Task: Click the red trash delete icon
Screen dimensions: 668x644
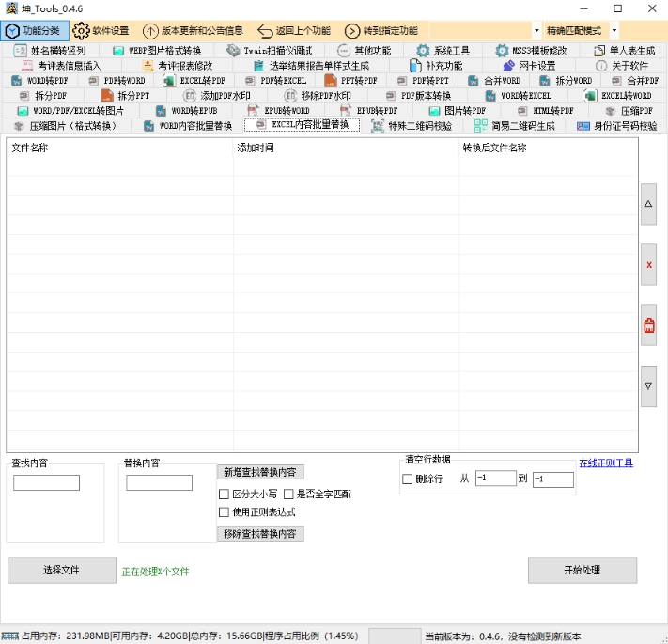Action: coord(648,325)
